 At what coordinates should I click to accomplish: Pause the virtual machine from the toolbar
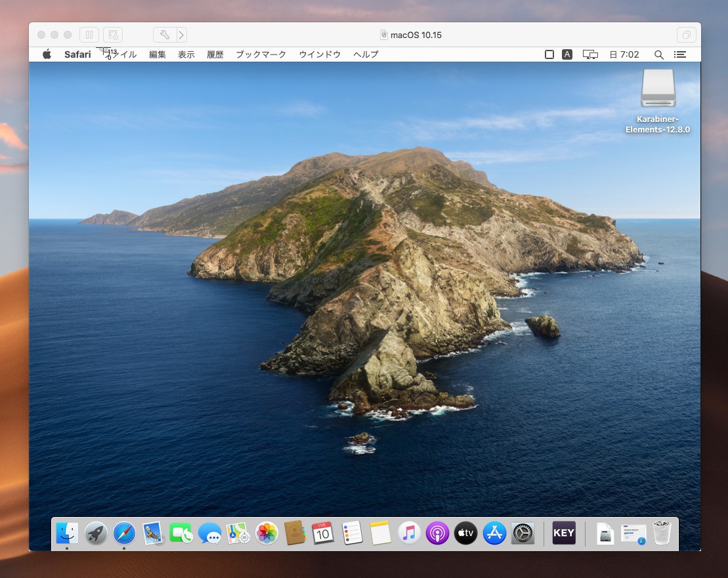(x=89, y=35)
